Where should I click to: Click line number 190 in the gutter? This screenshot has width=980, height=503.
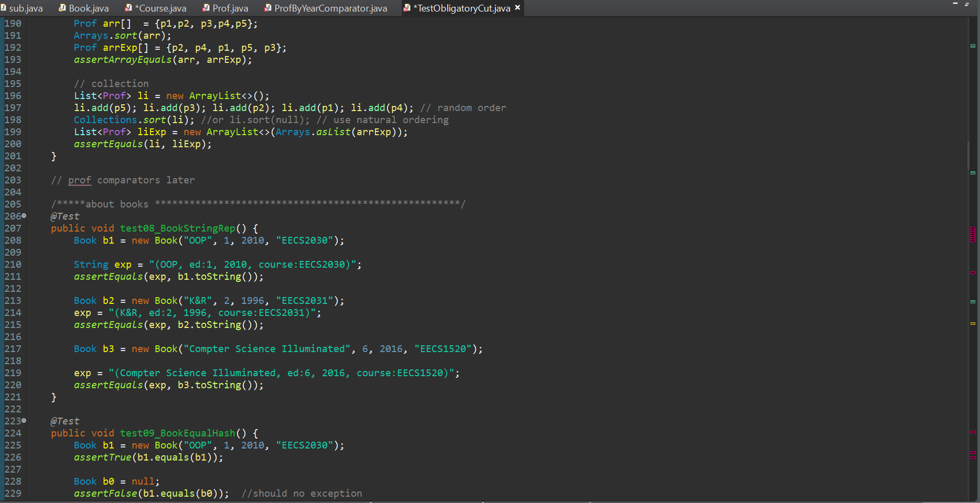tap(13, 24)
